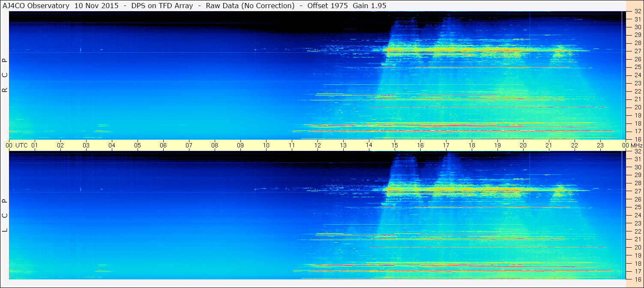644x288 pixels.
Task: Click the vertical L C P panel label
Action: click(5, 216)
